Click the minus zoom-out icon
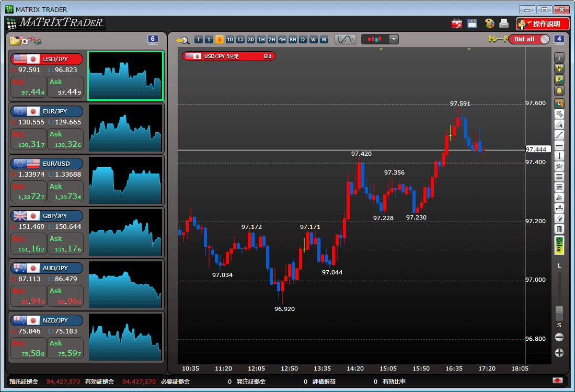Viewport: 575px width, 392px height. pyautogui.click(x=559, y=337)
